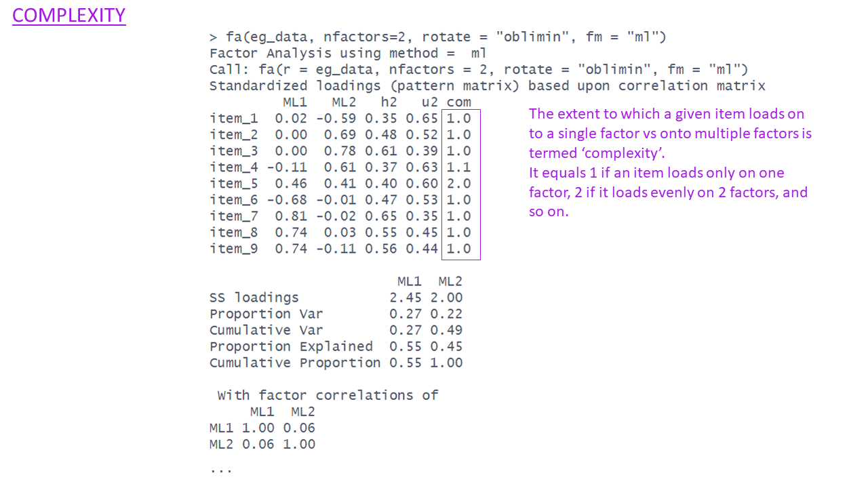The height and width of the screenshot is (488, 868).
Task: Click the "Cumulative Var" row label
Action: click(267, 330)
